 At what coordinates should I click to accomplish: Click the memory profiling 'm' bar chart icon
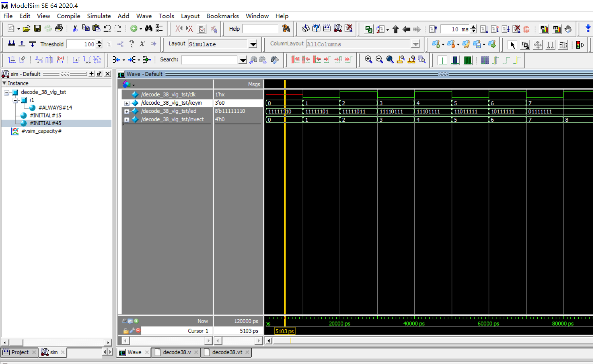tap(557, 29)
